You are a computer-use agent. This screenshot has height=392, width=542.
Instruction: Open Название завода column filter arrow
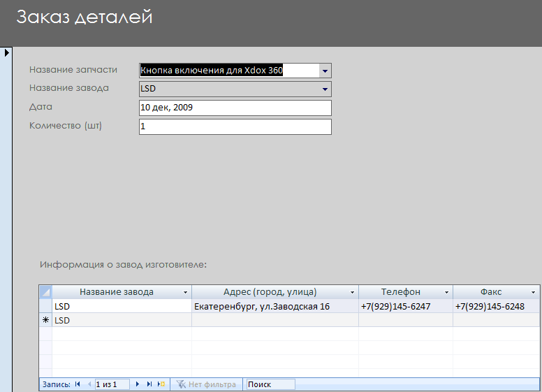coord(185,293)
